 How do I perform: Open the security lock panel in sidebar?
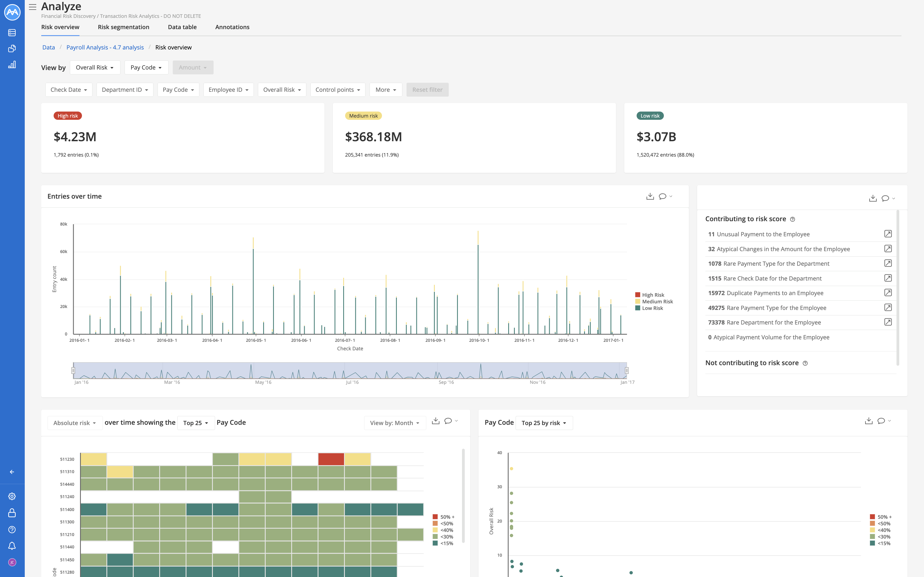12,512
